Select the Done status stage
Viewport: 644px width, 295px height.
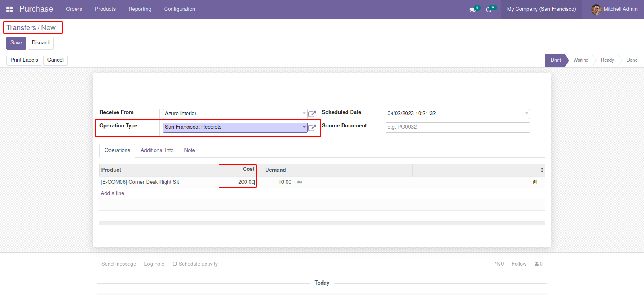coord(632,60)
